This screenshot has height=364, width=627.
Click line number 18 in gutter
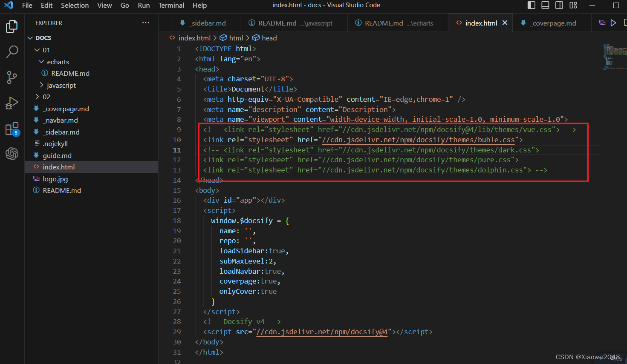pos(177,221)
